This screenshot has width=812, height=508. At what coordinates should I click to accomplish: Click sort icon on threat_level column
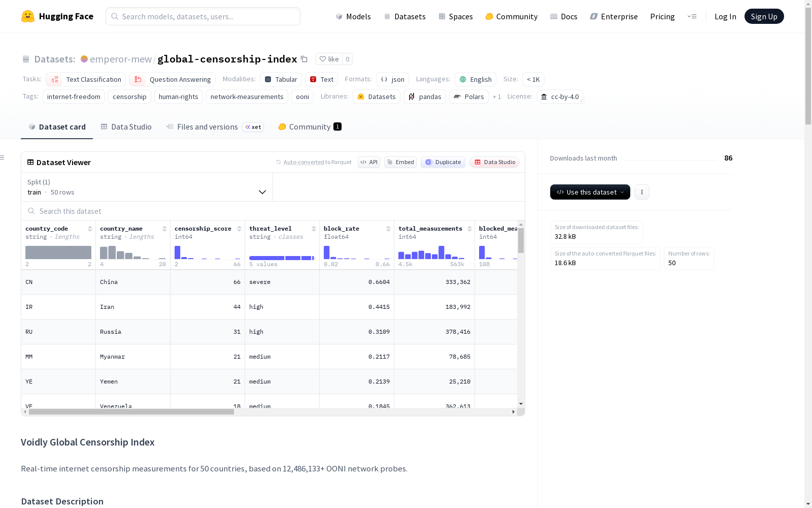(x=314, y=229)
